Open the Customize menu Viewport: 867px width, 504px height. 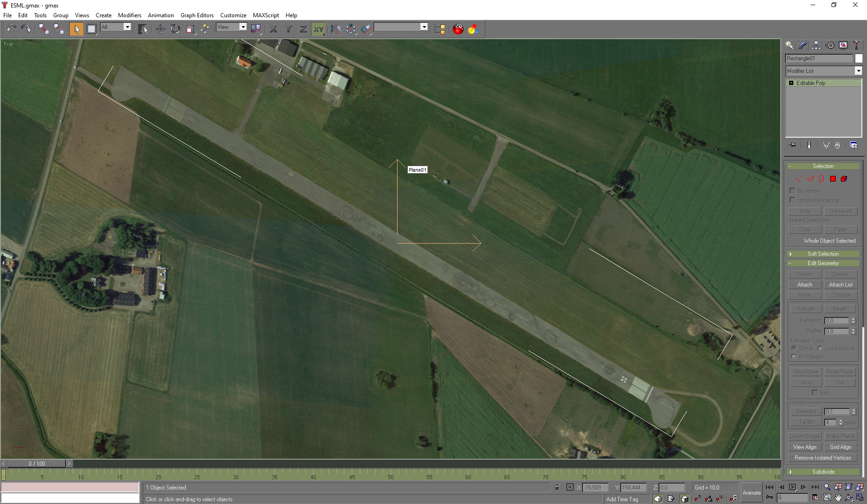[x=233, y=15]
